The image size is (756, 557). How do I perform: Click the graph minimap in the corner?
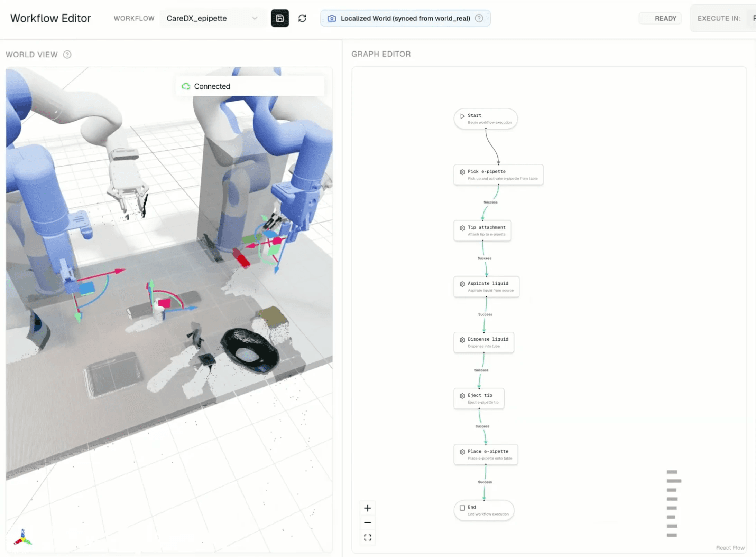673,503
